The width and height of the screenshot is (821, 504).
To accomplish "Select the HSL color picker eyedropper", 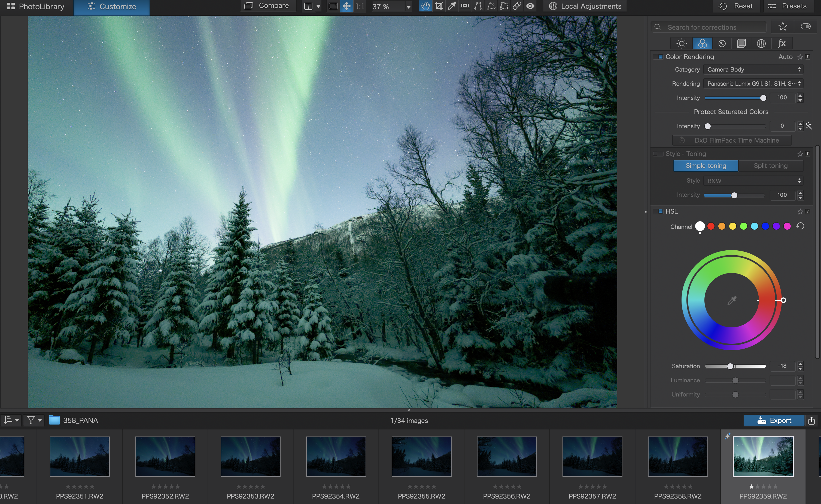I will 732,300.
